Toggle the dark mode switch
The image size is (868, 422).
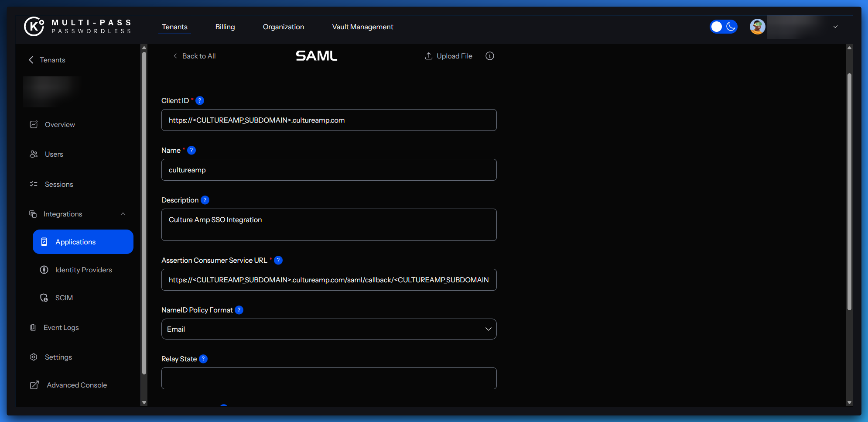click(x=723, y=27)
